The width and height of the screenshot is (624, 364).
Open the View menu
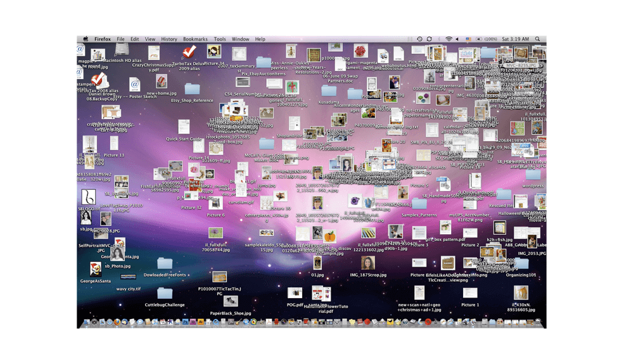pyautogui.click(x=150, y=39)
